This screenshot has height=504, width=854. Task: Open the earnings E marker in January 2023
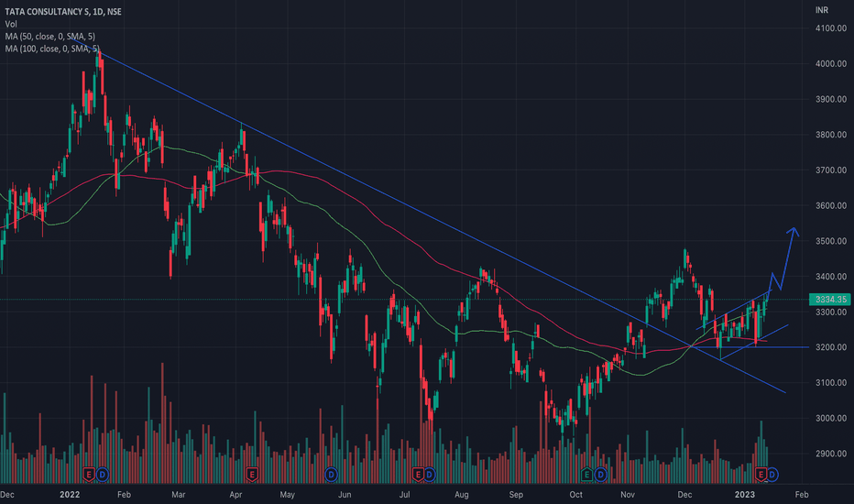tap(761, 475)
